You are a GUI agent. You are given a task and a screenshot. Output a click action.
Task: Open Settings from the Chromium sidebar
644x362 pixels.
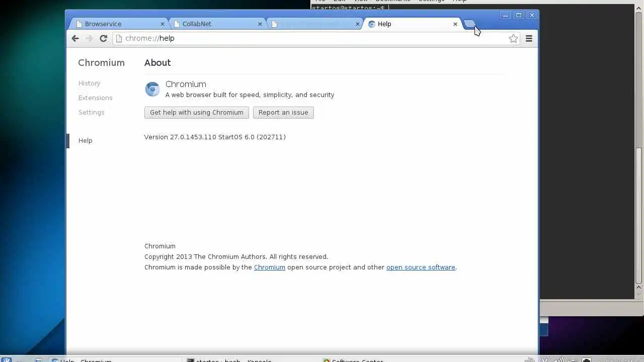click(91, 112)
